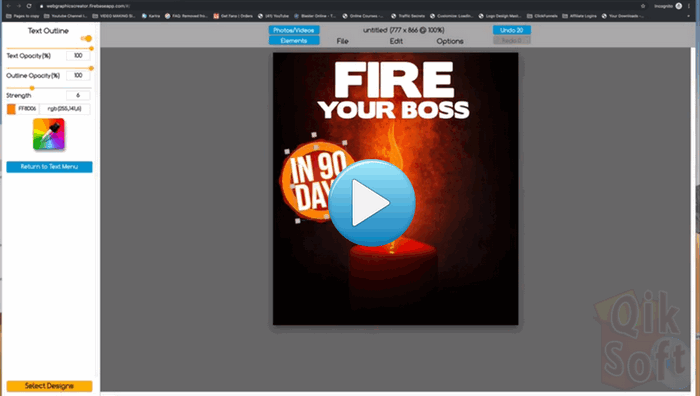Screen dimensions: 700x396
Task: Open the YouTube bookmark in bookmarks bar
Action: [273, 16]
